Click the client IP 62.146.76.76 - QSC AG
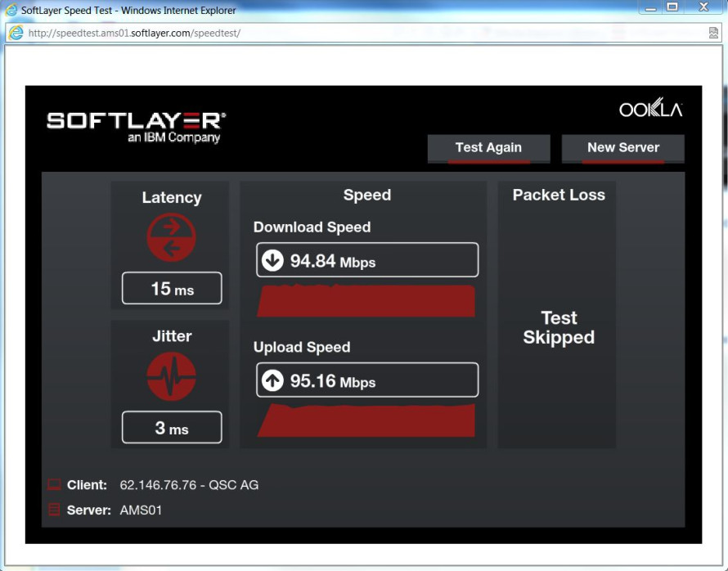Screen dimensions: 728x571 189,485
